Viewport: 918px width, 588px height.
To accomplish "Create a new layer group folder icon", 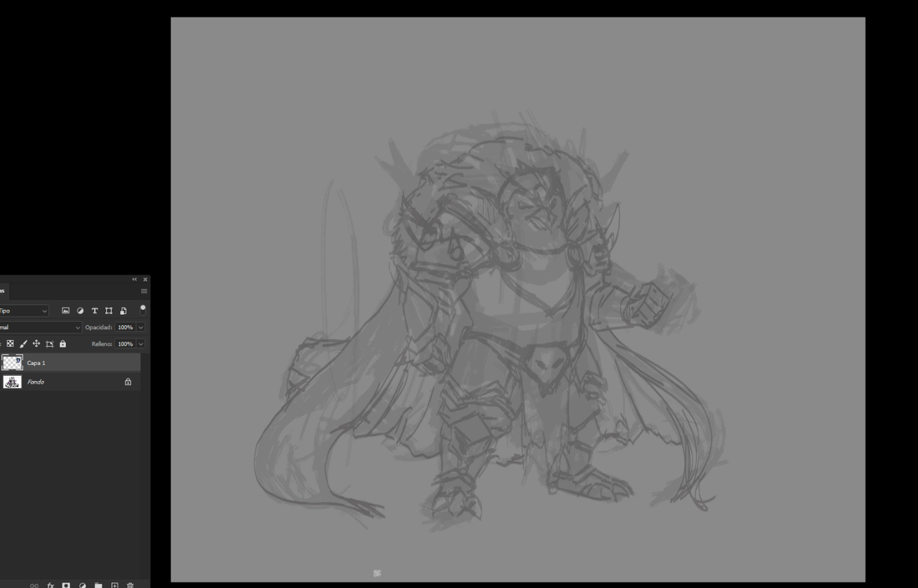I will [x=98, y=585].
